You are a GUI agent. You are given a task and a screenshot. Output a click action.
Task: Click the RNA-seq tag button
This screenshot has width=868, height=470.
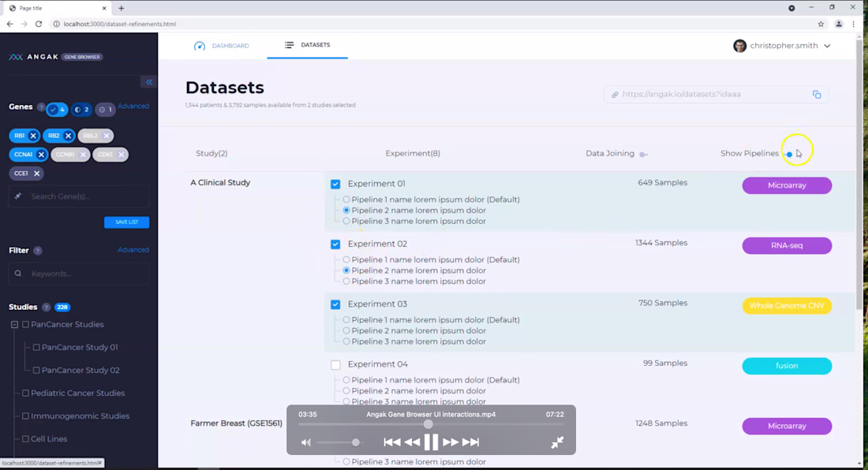(787, 245)
